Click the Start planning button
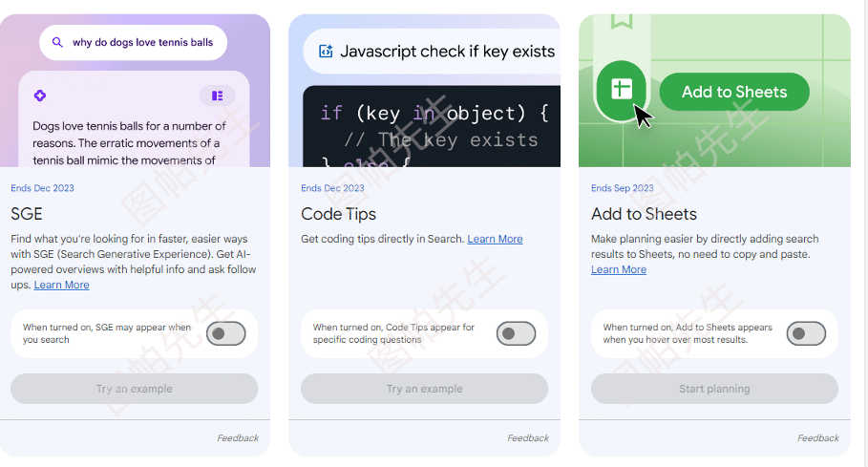The height and width of the screenshot is (467, 868). coord(714,389)
